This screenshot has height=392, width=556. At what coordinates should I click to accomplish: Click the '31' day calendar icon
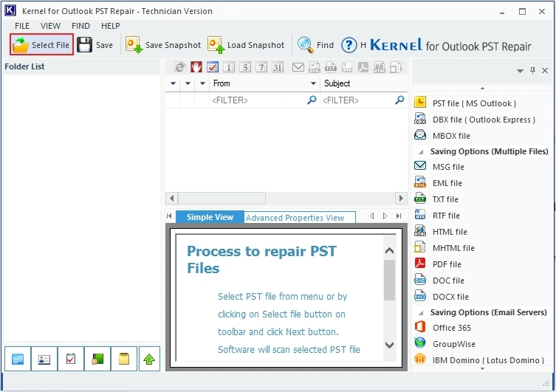coord(278,67)
